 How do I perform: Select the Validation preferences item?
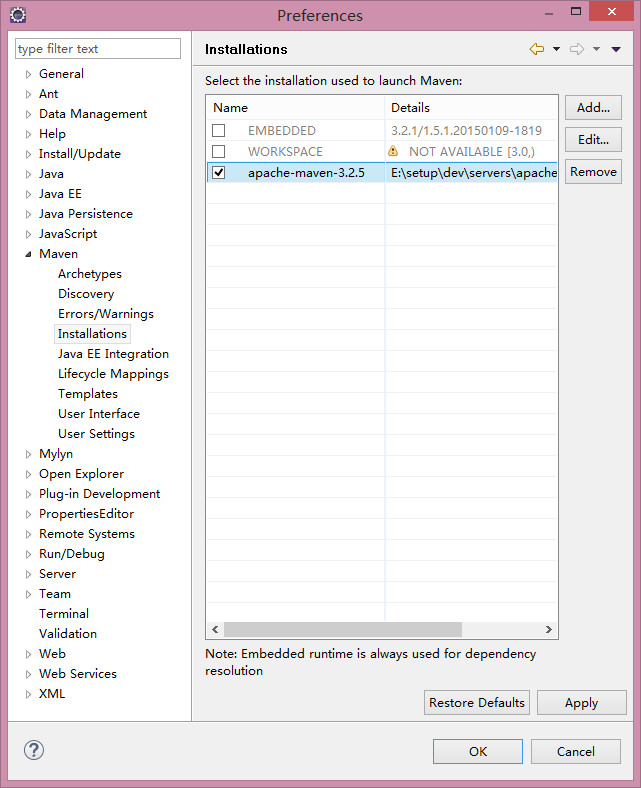point(68,634)
